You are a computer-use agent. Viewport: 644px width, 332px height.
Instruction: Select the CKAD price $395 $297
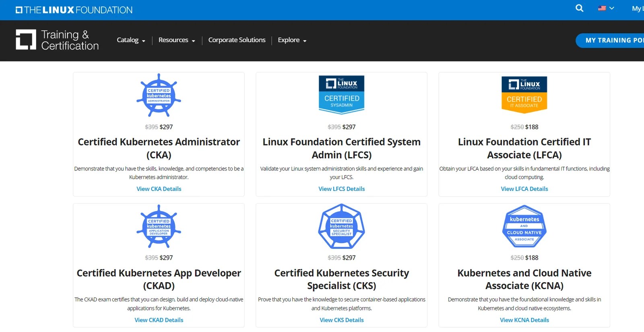(159, 258)
